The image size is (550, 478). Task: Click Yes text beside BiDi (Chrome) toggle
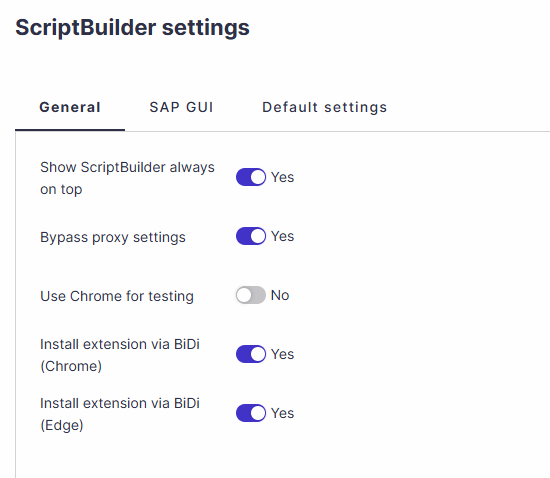[282, 354]
